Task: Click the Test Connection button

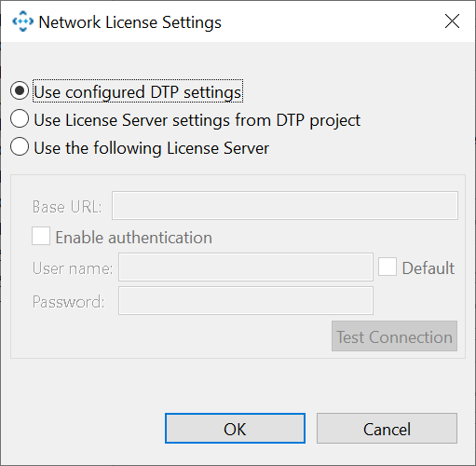Action: click(394, 336)
